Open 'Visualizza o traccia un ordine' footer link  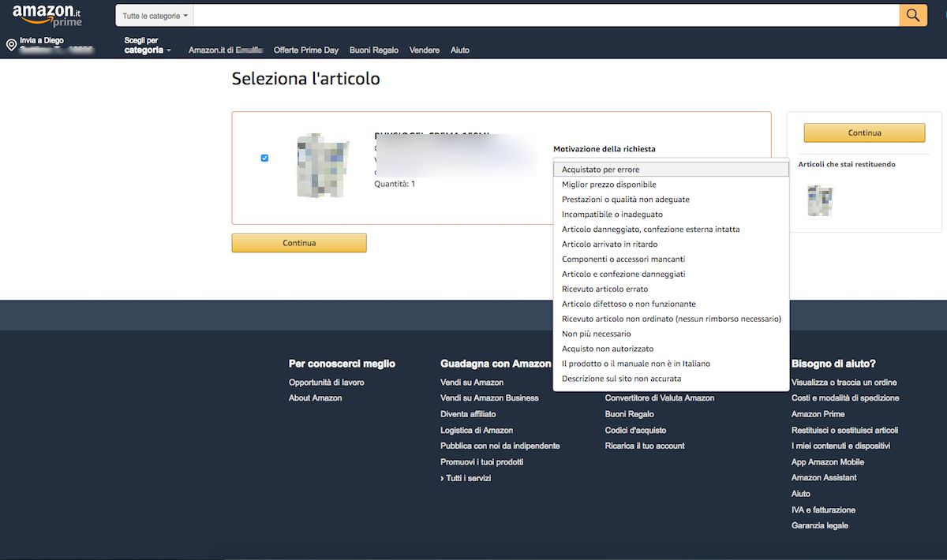coord(844,383)
